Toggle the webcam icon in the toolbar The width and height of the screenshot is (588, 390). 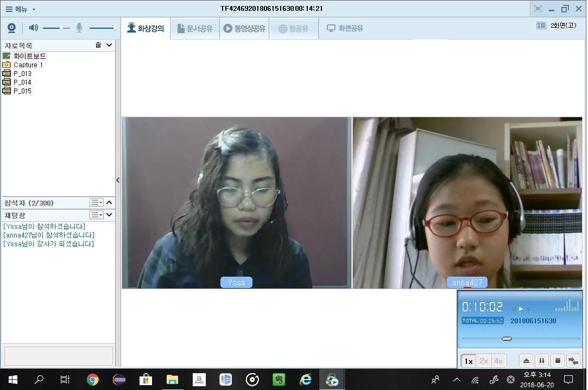click(x=11, y=28)
